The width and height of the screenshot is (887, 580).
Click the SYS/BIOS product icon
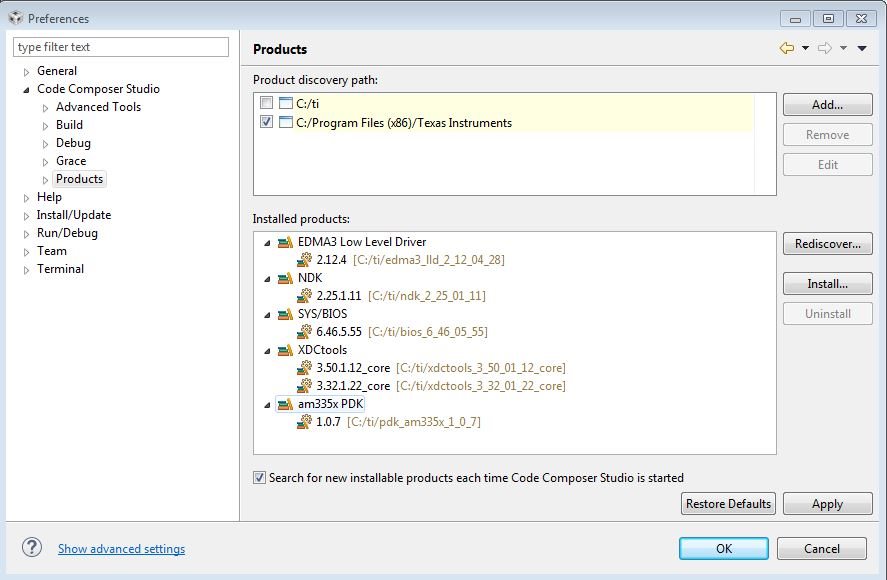(x=286, y=314)
